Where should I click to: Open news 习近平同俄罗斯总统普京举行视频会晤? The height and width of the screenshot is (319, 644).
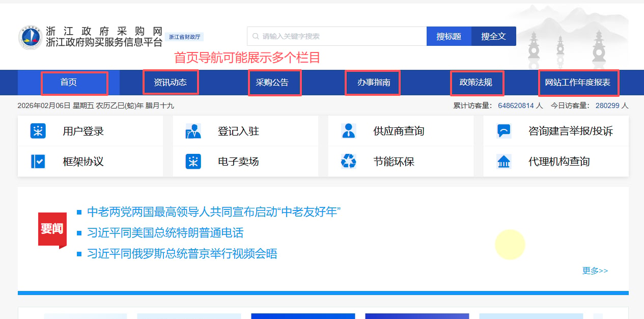pyautogui.click(x=182, y=254)
